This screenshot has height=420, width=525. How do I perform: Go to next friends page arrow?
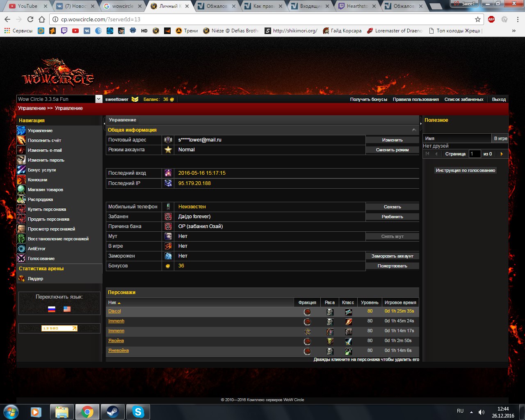point(501,154)
